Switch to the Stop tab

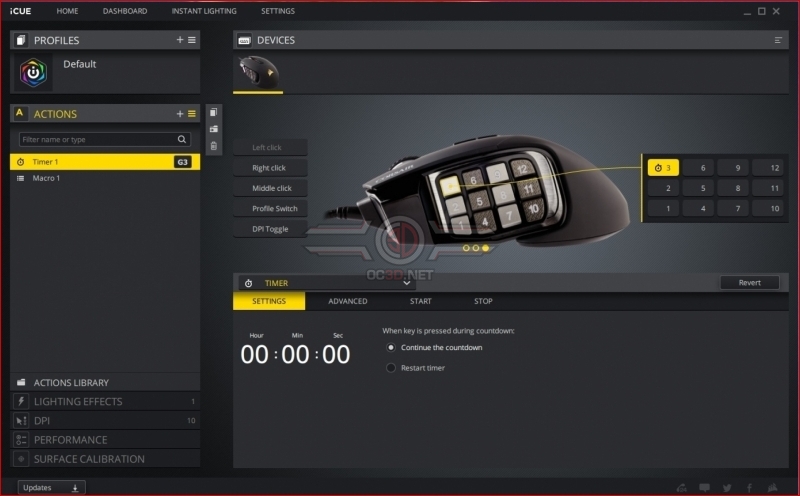tap(483, 301)
